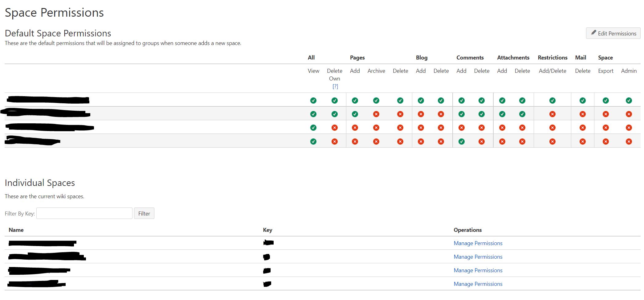The width and height of the screenshot is (644, 300).
Task: Open the [?] help link under Delete Own
Action: 336,87
